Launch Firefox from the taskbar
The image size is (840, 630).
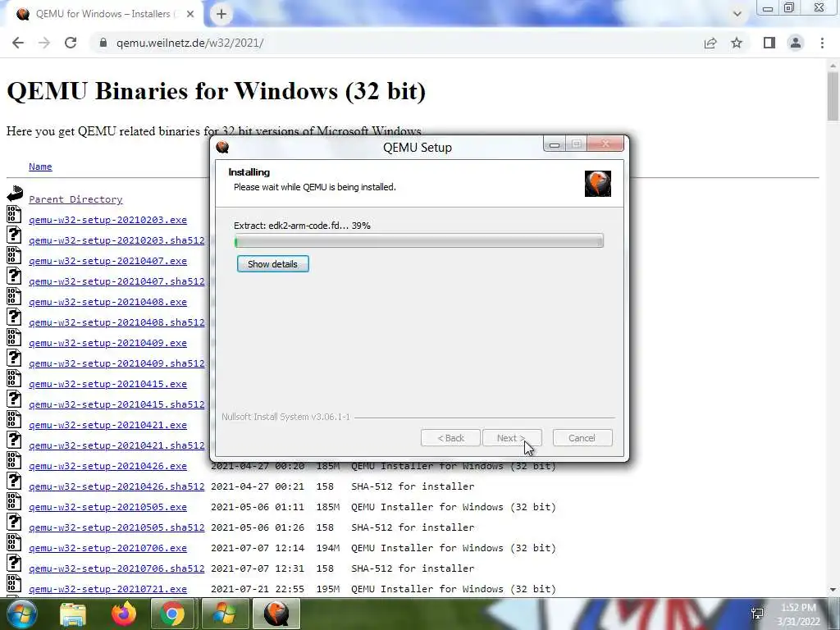click(x=124, y=614)
